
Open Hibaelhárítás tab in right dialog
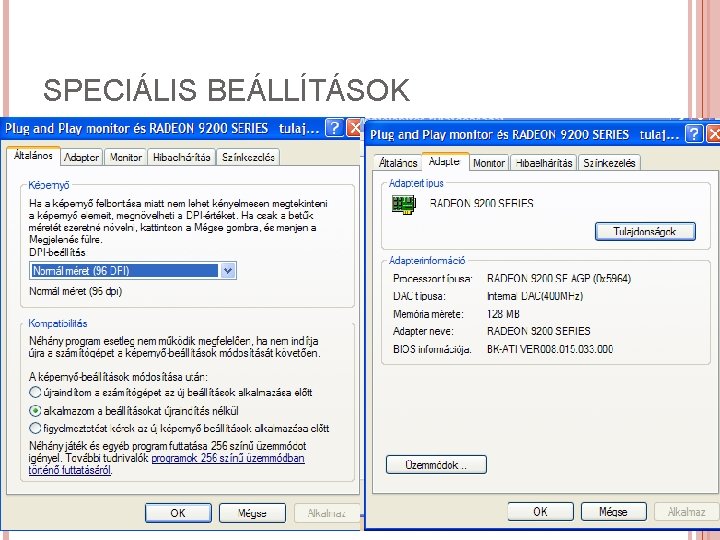(x=544, y=163)
